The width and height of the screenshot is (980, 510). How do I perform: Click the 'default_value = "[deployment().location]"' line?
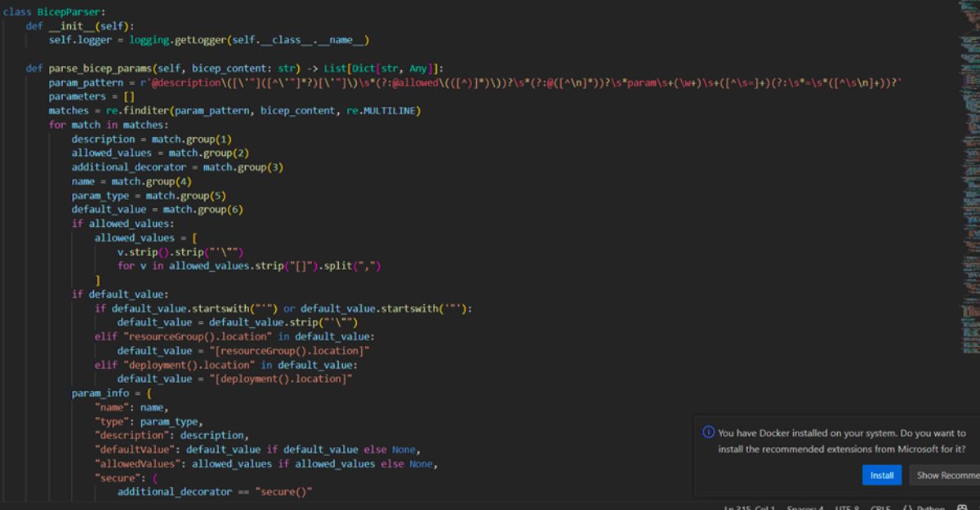(235, 379)
